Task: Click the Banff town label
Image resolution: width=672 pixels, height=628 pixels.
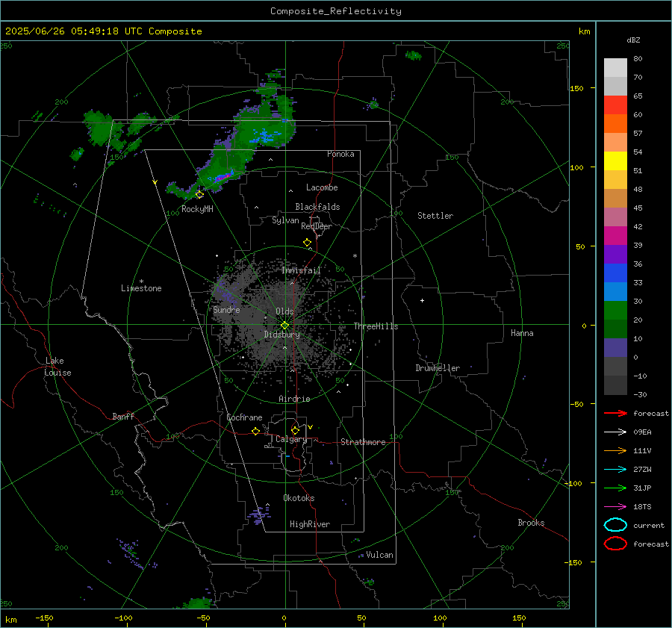Action: (x=123, y=416)
